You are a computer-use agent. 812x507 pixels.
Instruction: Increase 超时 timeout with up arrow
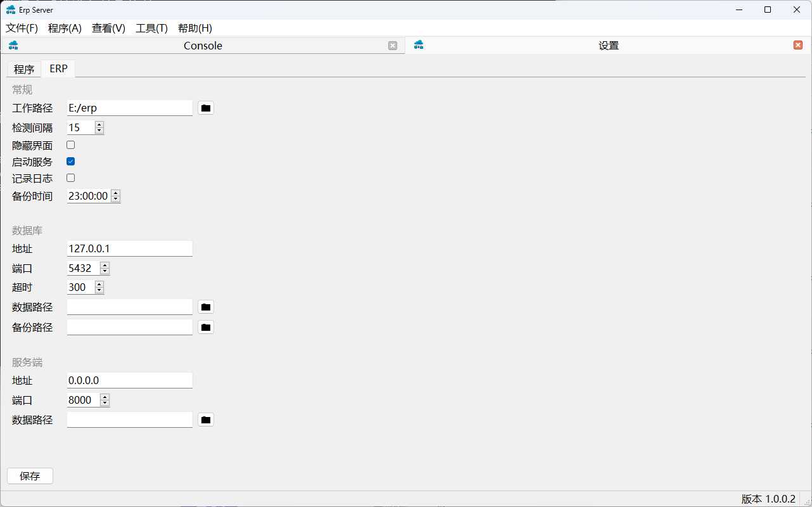[x=99, y=285]
